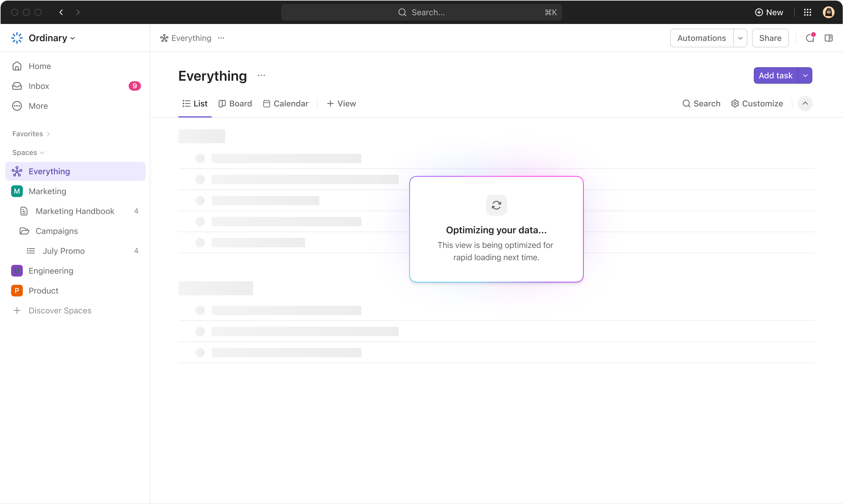Open the apps grid icon

[807, 13]
